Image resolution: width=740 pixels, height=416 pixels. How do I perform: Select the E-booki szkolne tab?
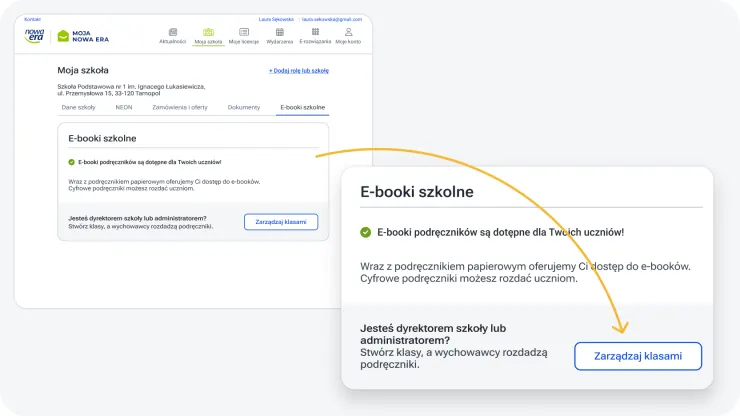click(302, 107)
